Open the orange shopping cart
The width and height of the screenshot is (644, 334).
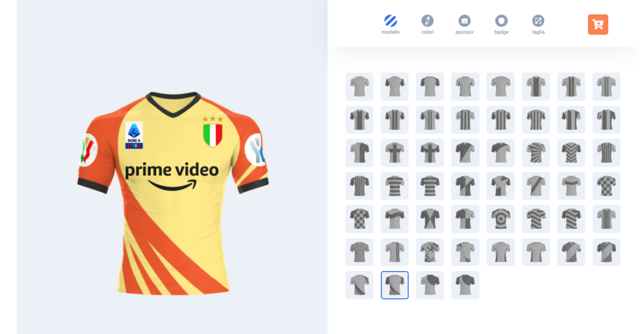pos(598,24)
